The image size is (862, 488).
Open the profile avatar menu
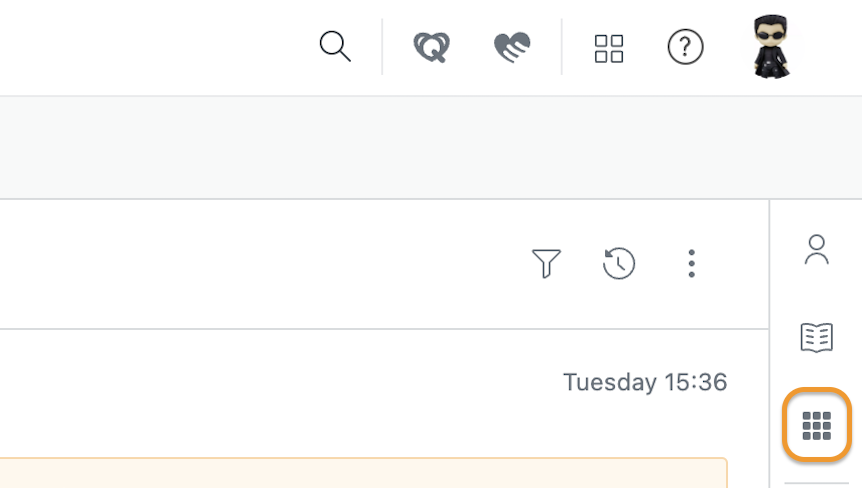coord(771,47)
